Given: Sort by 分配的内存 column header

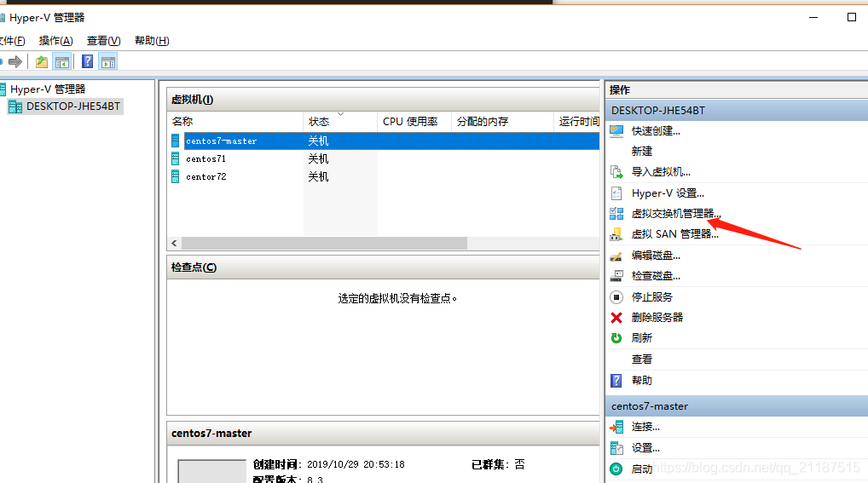Looking at the screenshot, I should tap(502, 122).
